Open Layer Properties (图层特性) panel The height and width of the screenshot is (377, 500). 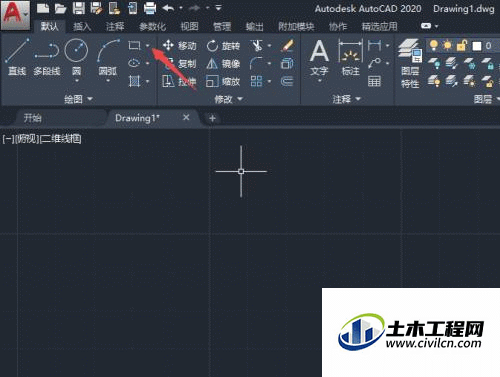[410, 63]
